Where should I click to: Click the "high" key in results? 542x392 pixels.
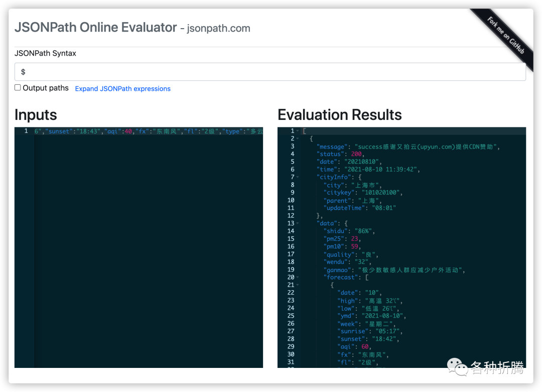[347, 301]
